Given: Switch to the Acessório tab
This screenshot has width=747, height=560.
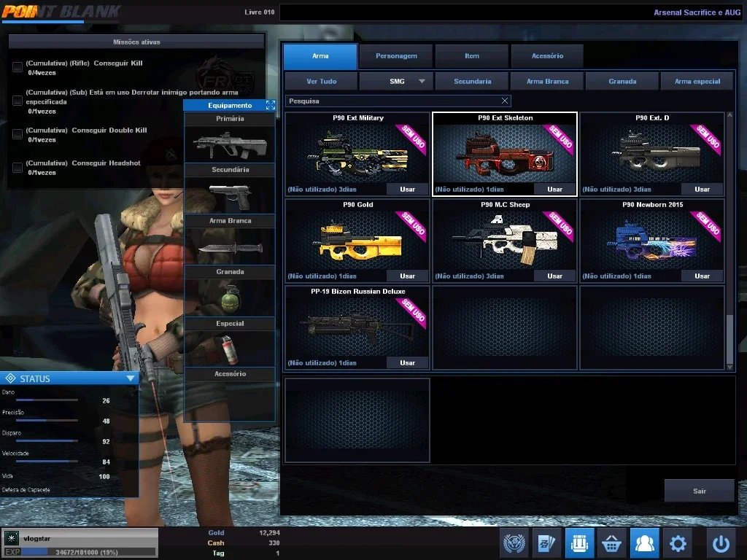Looking at the screenshot, I should 547,56.
